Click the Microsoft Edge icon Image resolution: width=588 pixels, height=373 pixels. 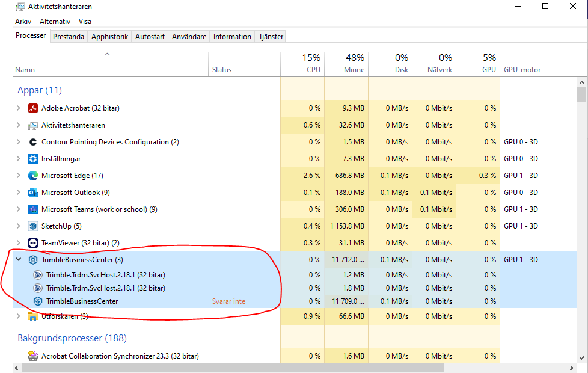click(33, 176)
